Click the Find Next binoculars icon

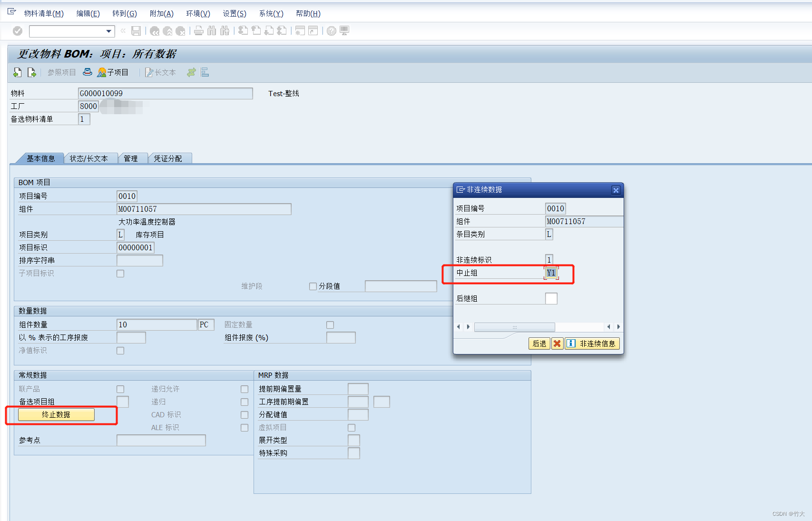click(225, 31)
